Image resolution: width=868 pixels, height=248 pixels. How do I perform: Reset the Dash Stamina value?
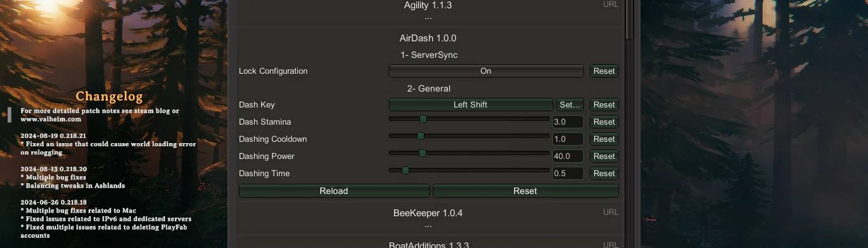(604, 122)
